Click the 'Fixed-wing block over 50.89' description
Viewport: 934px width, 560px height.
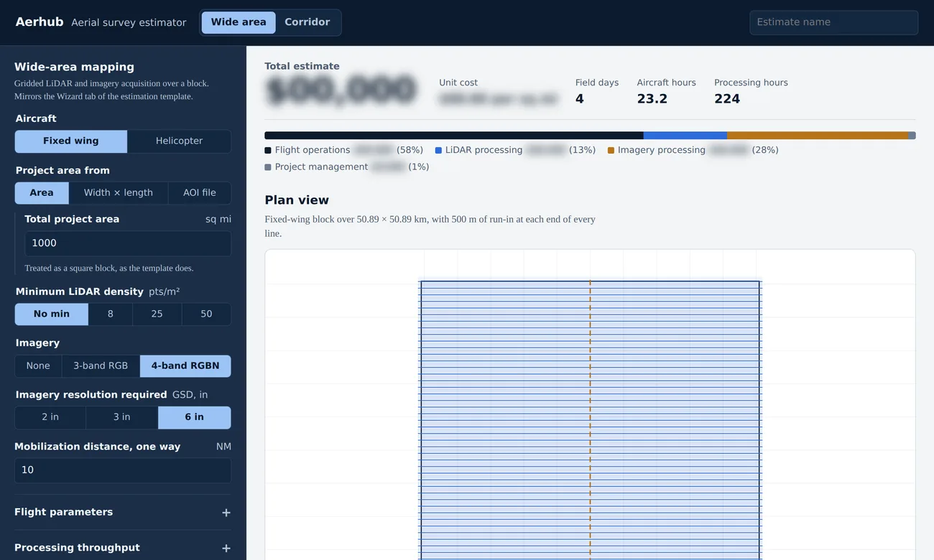[430, 226]
